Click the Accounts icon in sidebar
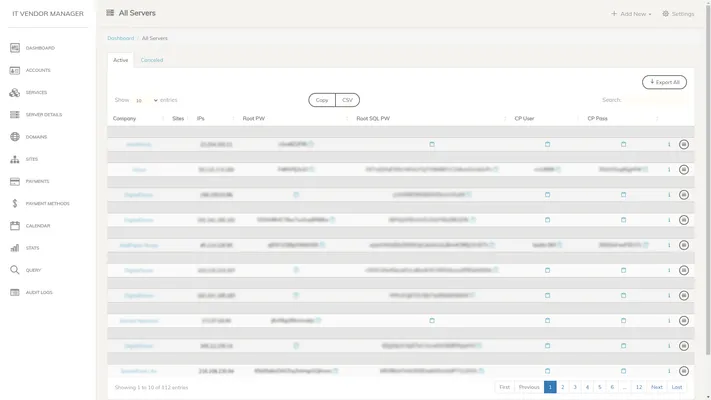The image size is (711, 400). click(x=15, y=70)
